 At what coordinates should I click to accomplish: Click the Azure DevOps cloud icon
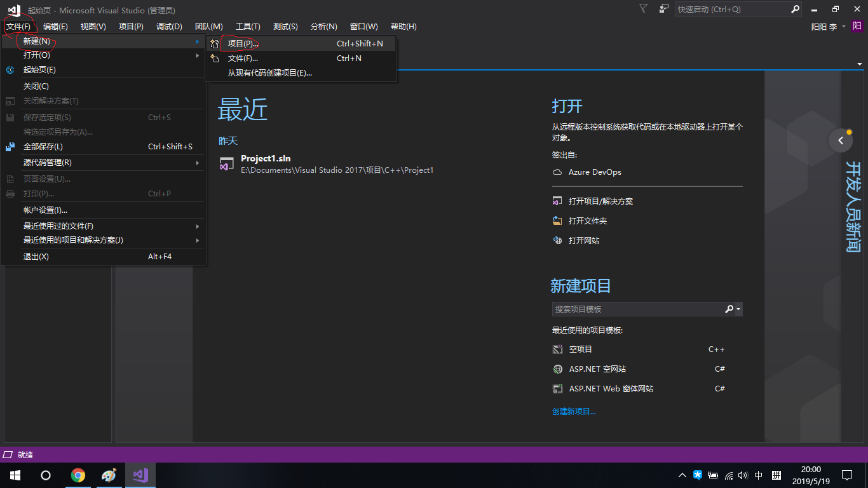pos(558,172)
